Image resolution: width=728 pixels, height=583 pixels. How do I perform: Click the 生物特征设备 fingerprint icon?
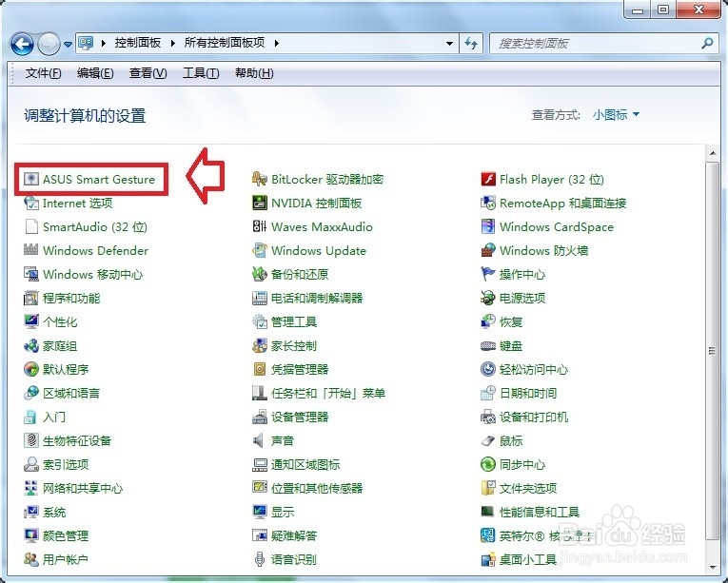(x=31, y=440)
